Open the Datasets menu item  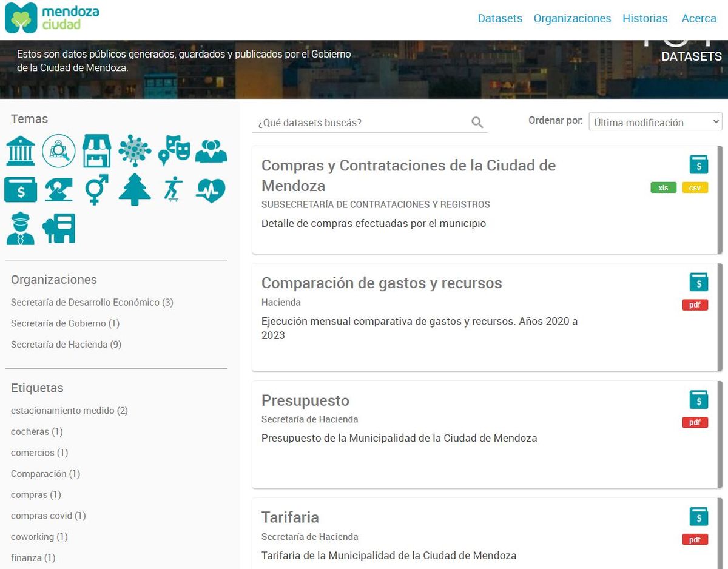pos(500,18)
